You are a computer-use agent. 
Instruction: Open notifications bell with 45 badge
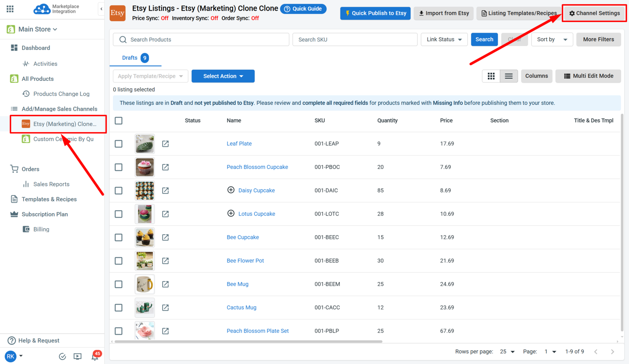click(96, 356)
